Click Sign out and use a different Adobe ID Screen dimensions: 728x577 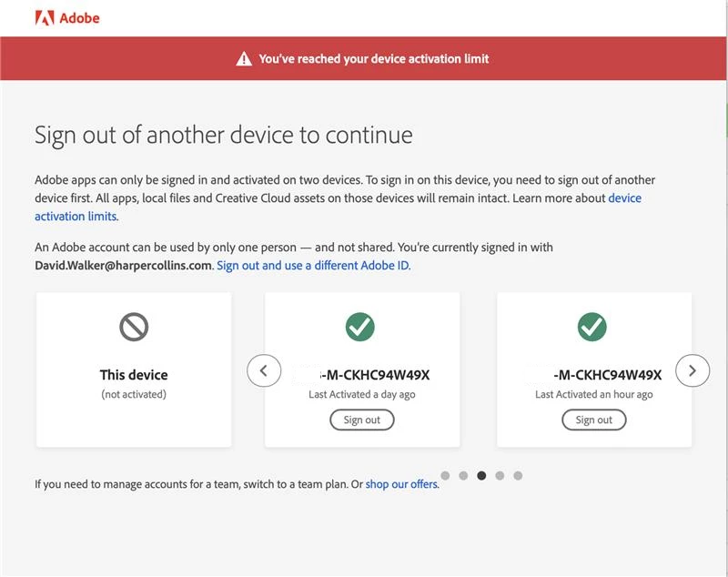[314, 266]
